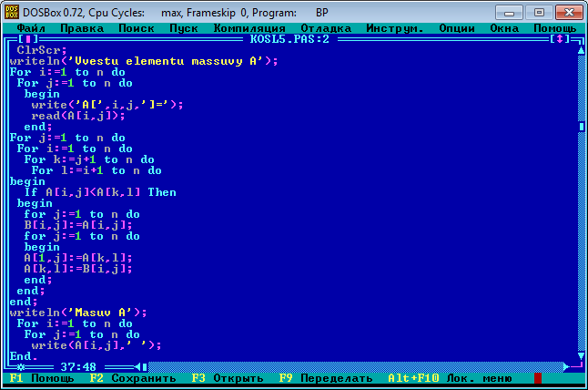Click the A[1,j]:=A[k,l]; line
This screenshot has width=588, height=390.
tap(78, 258)
